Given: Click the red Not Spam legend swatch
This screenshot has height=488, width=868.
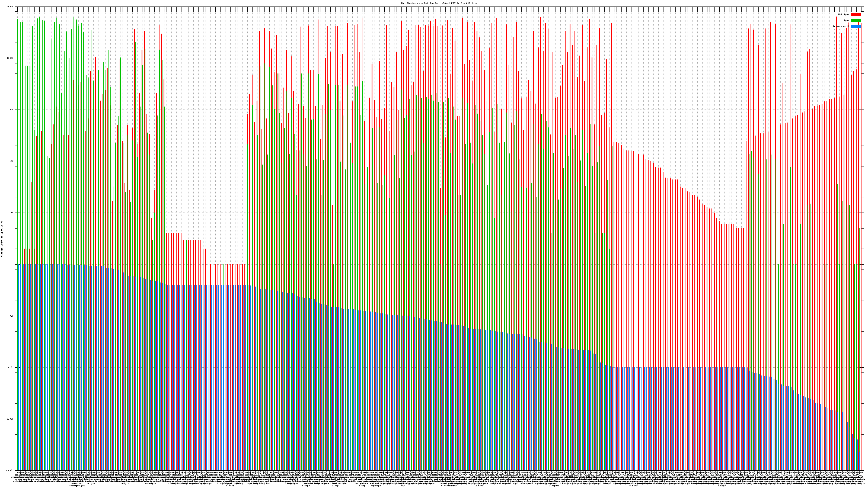Looking at the screenshot, I should tap(856, 14).
